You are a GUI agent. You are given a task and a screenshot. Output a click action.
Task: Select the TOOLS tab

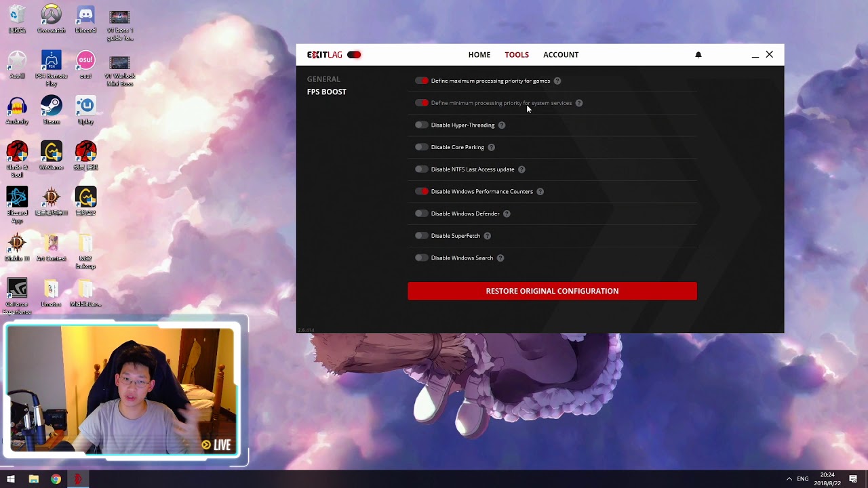(517, 55)
